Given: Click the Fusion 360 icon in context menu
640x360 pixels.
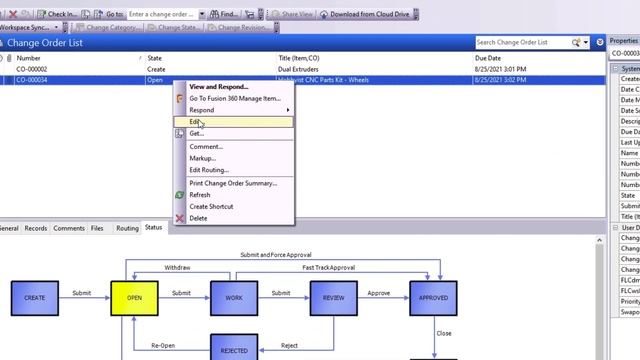Looking at the screenshot, I should point(180,98).
